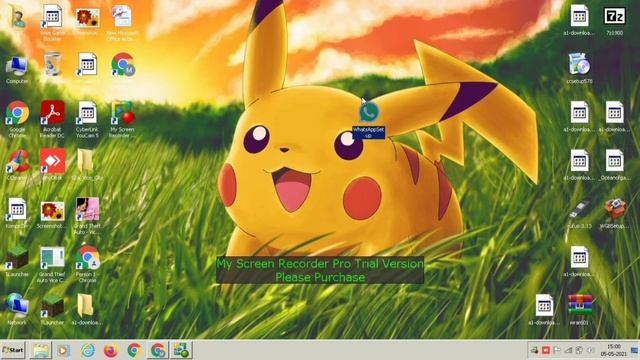Select the Network desktop icon
Screen dimensions: 640x360
pyautogui.click(x=17, y=309)
